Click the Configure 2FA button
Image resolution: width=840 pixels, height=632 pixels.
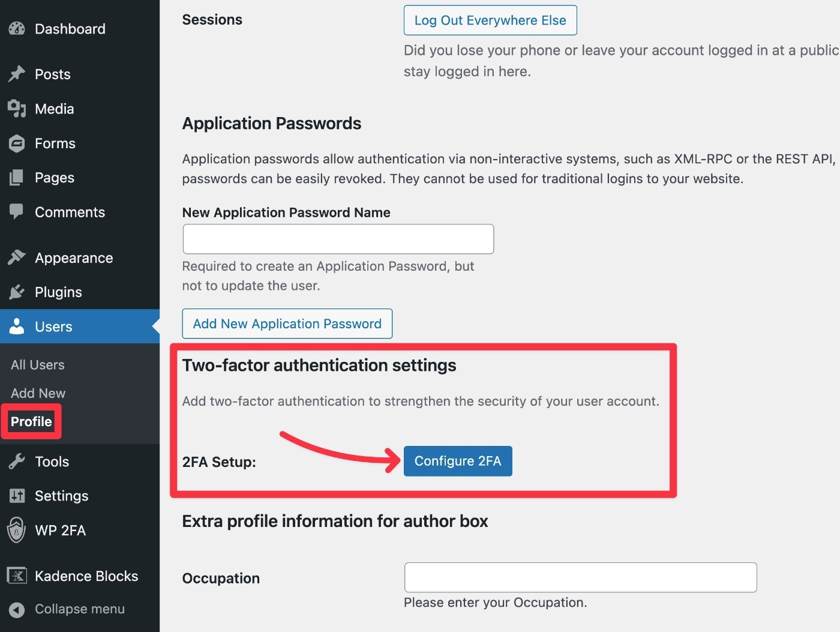point(458,461)
